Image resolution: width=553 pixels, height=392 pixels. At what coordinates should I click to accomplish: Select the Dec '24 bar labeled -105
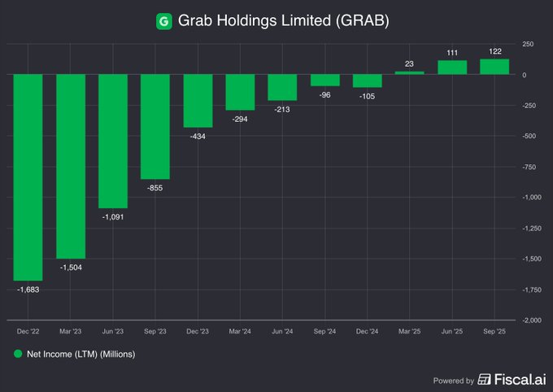[368, 81]
